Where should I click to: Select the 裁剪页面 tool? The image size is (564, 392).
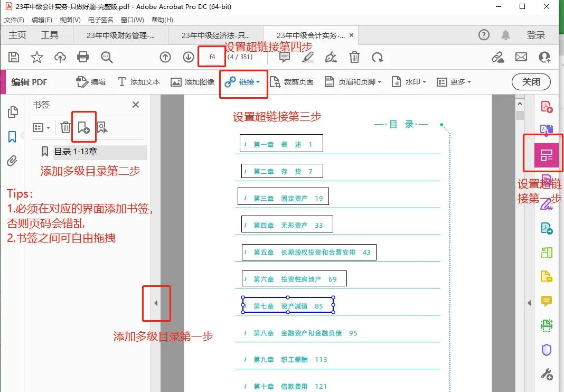coord(292,82)
